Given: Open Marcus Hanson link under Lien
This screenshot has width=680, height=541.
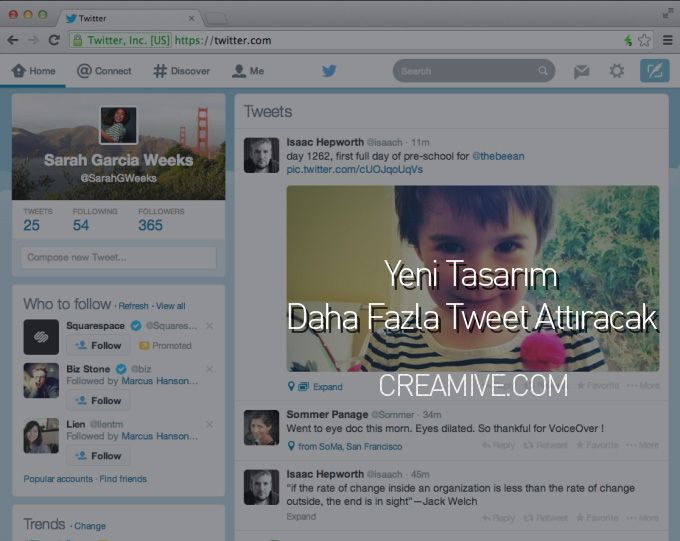Looking at the screenshot, I should 159,436.
